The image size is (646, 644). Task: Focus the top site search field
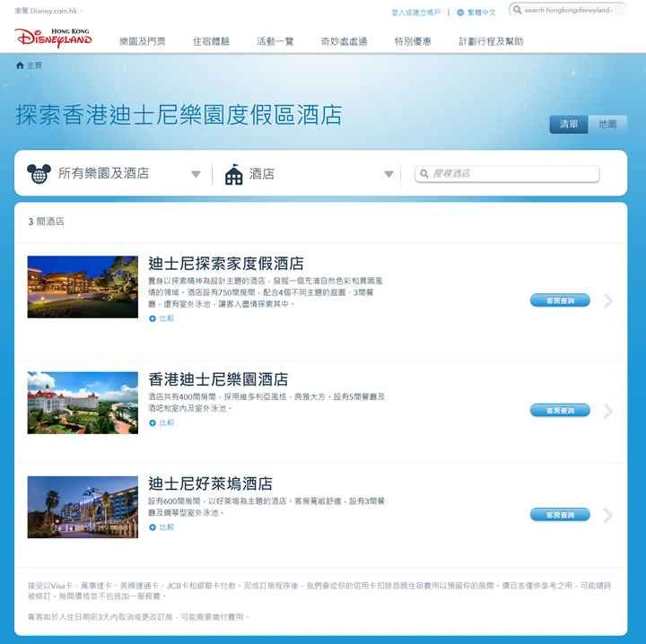click(x=567, y=10)
